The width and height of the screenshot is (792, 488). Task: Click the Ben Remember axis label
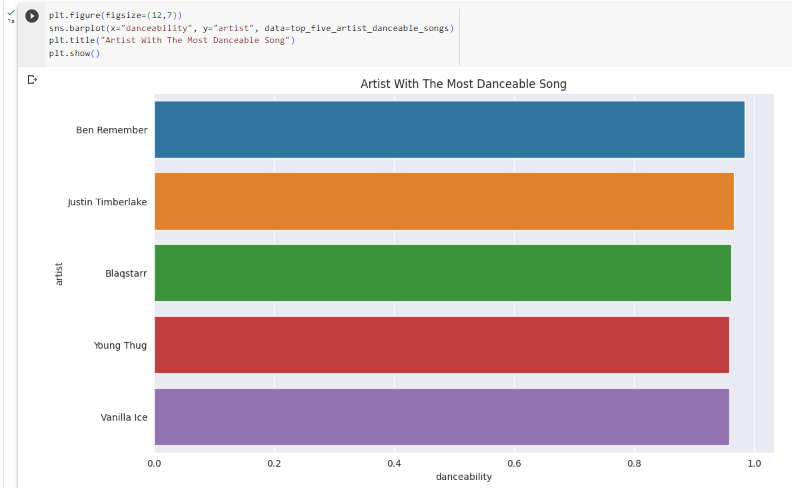point(112,130)
